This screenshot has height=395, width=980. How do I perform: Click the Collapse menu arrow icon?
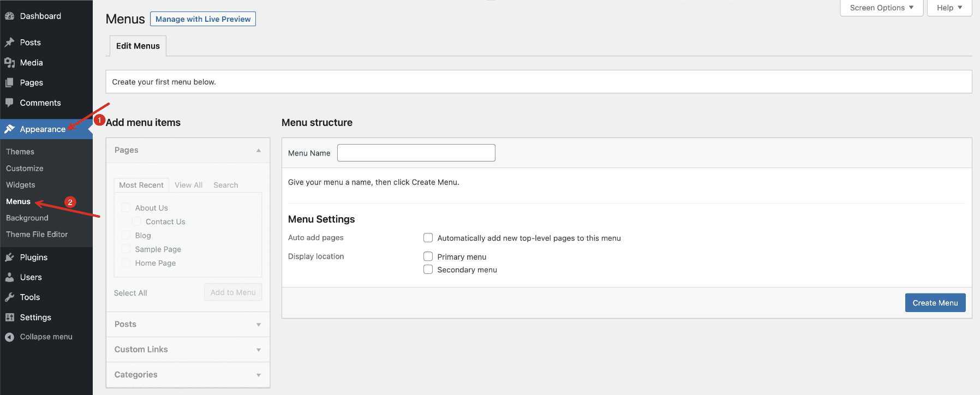tap(9, 337)
